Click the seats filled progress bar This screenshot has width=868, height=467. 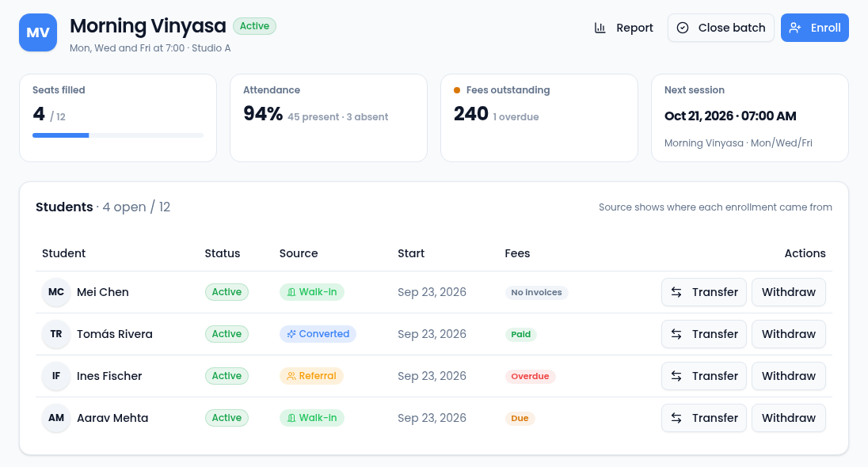[x=118, y=135]
